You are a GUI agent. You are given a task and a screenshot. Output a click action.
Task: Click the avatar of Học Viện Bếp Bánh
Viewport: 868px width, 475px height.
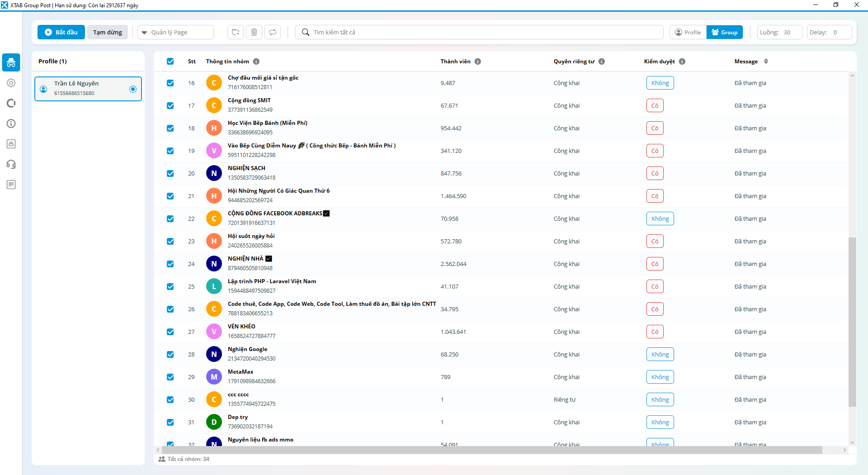(214, 128)
